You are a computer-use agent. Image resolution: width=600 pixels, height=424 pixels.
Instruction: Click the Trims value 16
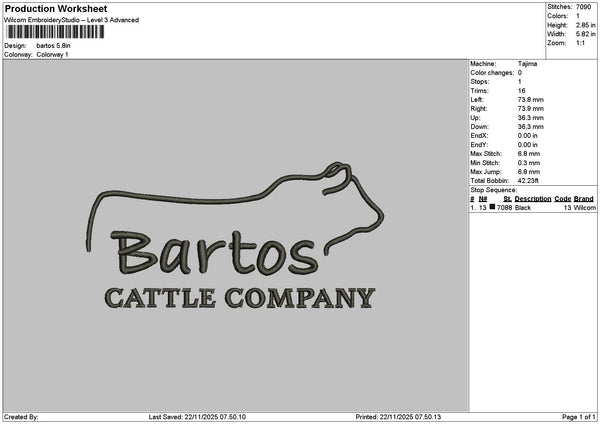521,91
